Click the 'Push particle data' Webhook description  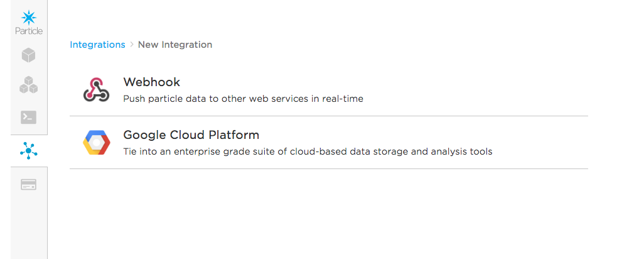pos(243,99)
